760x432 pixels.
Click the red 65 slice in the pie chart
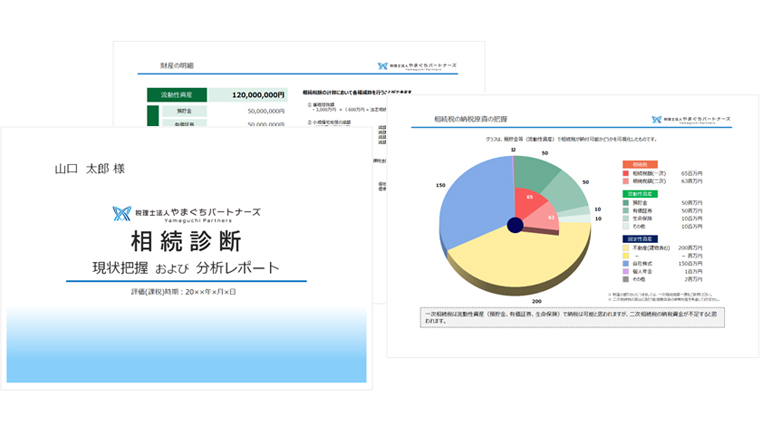pos(529,201)
